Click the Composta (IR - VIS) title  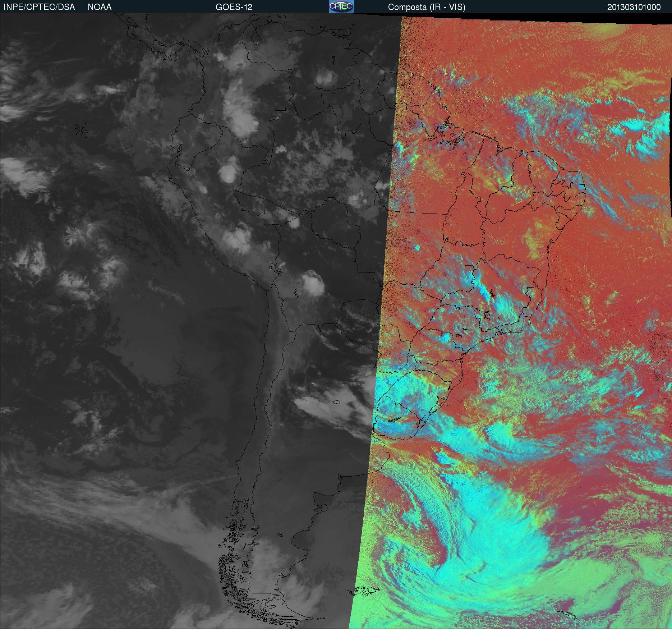click(427, 7)
